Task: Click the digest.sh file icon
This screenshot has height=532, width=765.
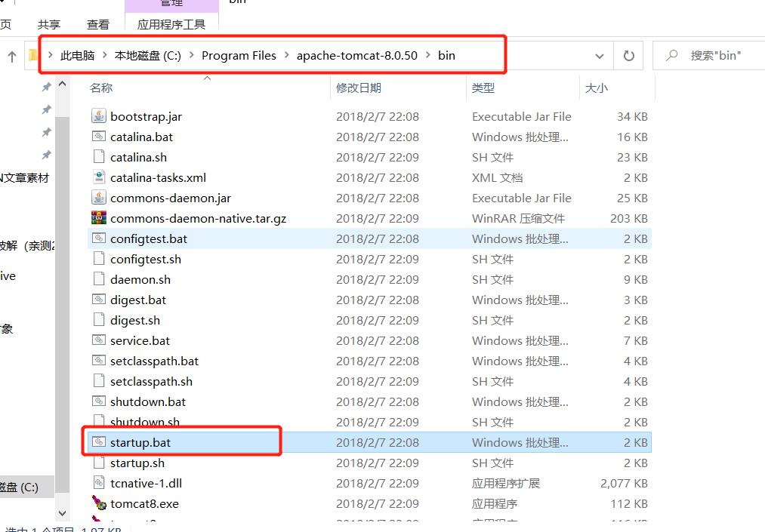Action: [99, 320]
